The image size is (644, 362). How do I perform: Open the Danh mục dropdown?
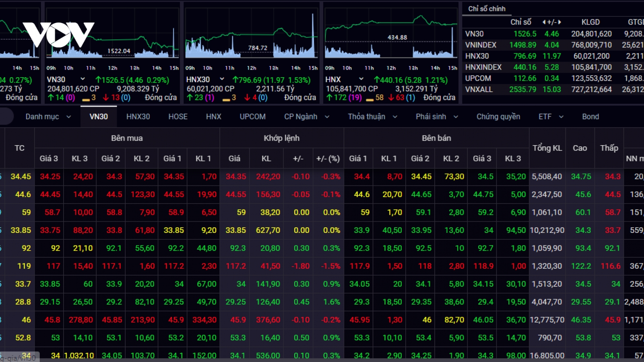pos(48,117)
